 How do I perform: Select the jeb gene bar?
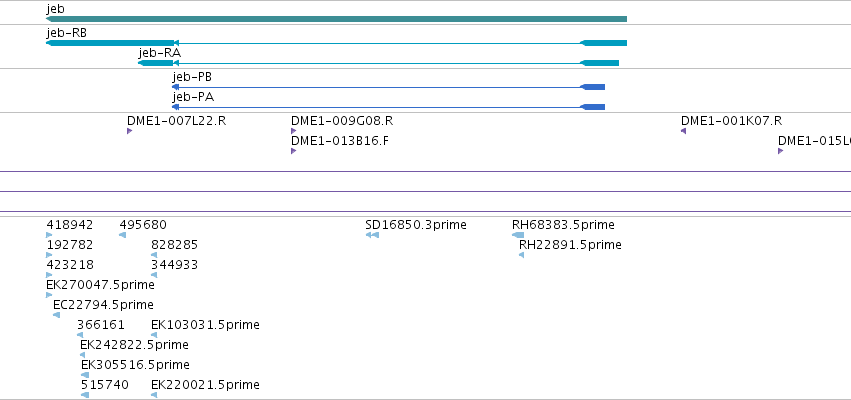336,19
